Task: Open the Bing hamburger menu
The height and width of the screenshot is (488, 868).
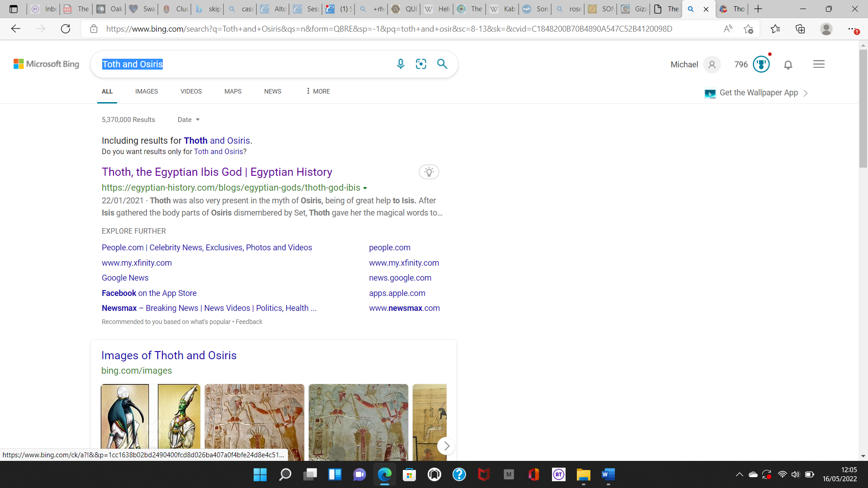Action: click(819, 64)
